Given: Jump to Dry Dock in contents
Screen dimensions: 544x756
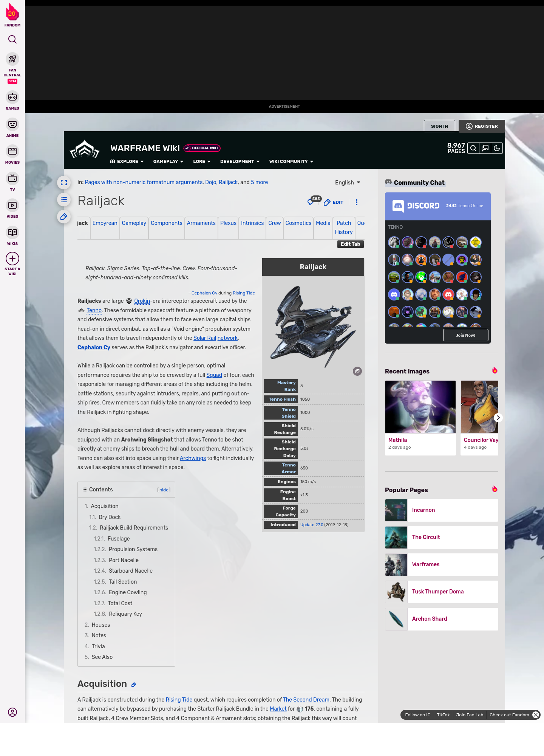Looking at the screenshot, I should point(110,517).
